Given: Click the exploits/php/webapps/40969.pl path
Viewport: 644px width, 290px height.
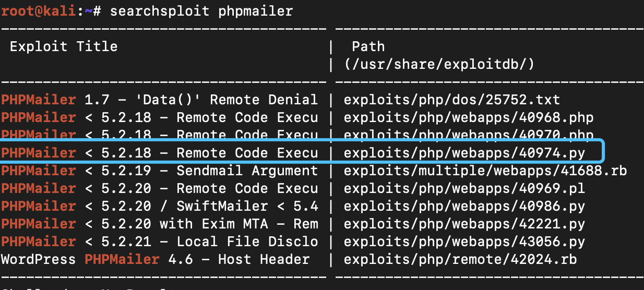Looking at the screenshot, I should 464,188.
